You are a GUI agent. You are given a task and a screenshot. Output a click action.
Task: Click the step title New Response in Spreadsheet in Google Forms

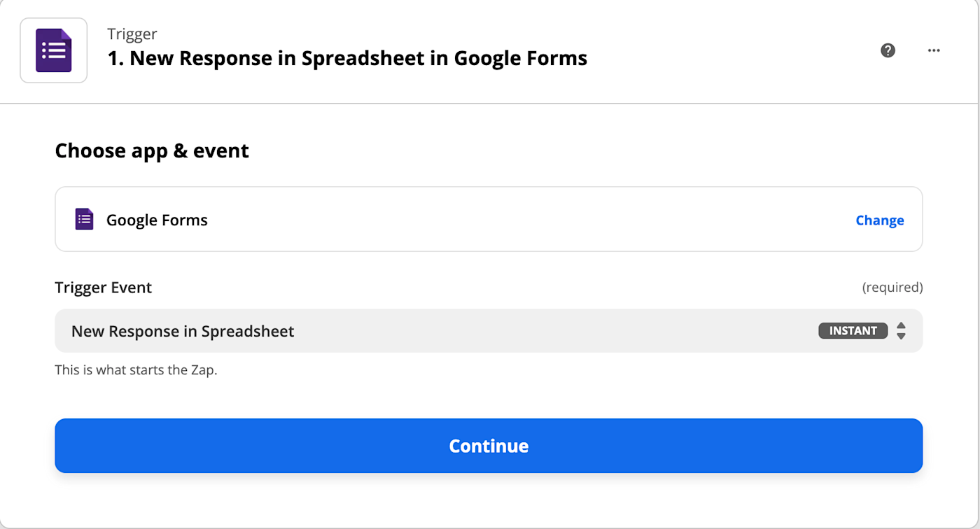pyautogui.click(x=347, y=58)
